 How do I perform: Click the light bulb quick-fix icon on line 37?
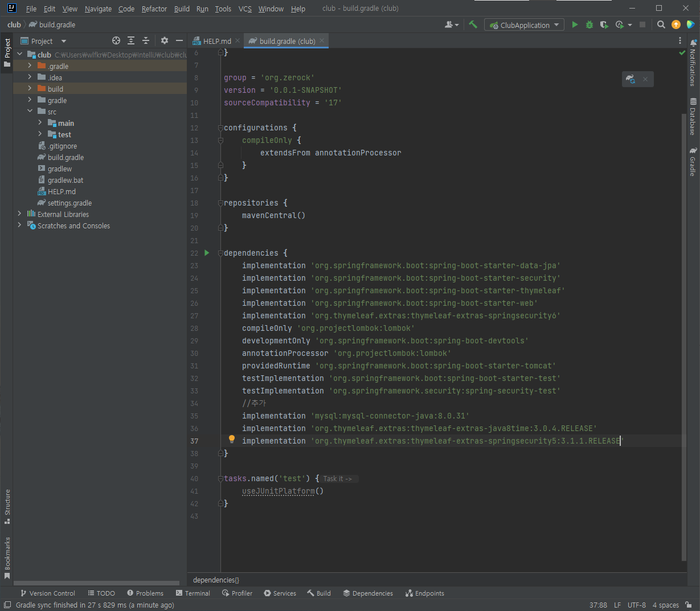click(x=232, y=439)
